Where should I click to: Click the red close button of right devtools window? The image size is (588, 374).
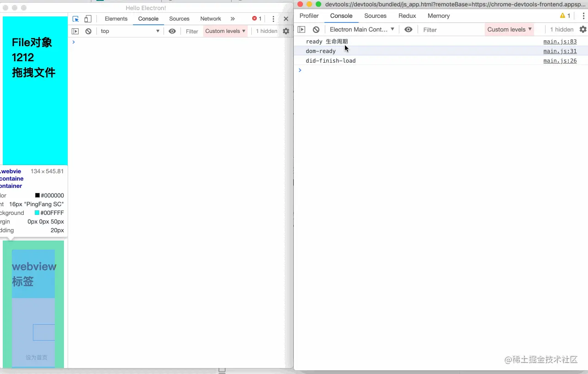(300, 4)
